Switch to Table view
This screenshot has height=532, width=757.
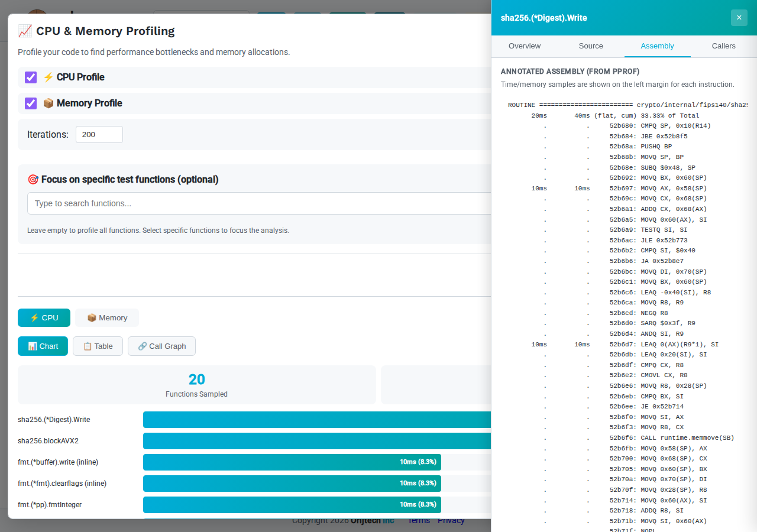98,346
